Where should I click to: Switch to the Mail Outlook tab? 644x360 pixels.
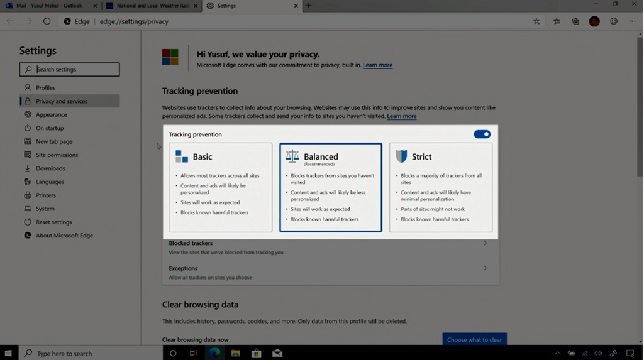[49, 6]
